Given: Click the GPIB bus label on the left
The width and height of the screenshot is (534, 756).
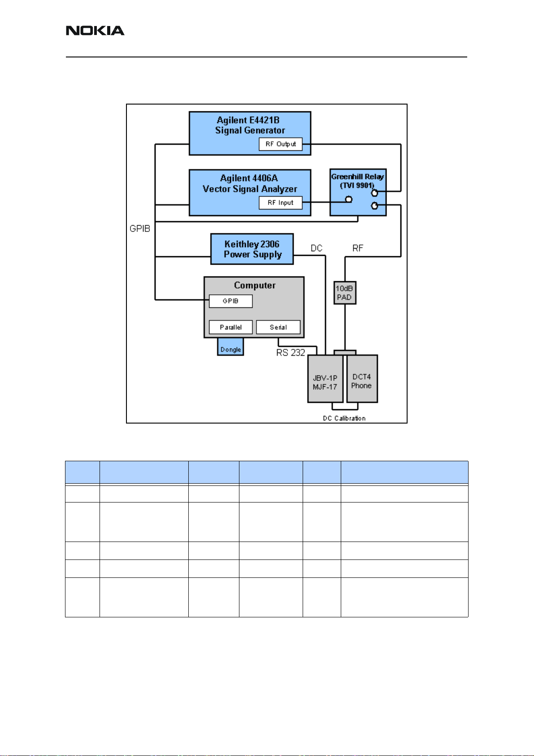Looking at the screenshot, I should point(140,229).
